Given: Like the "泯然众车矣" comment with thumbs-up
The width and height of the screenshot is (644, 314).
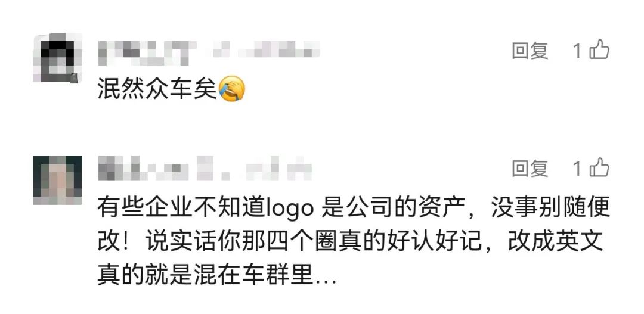Looking at the screenshot, I should [599, 50].
